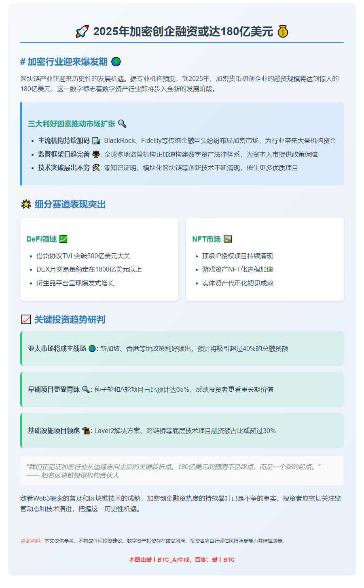Click the italic quote about 关键转折点

point(174,467)
